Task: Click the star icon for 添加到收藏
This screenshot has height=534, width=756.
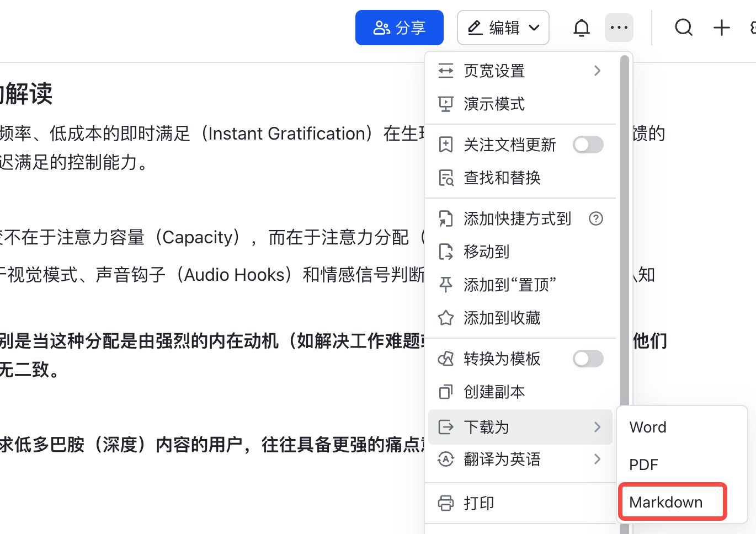Action: pyautogui.click(x=446, y=318)
